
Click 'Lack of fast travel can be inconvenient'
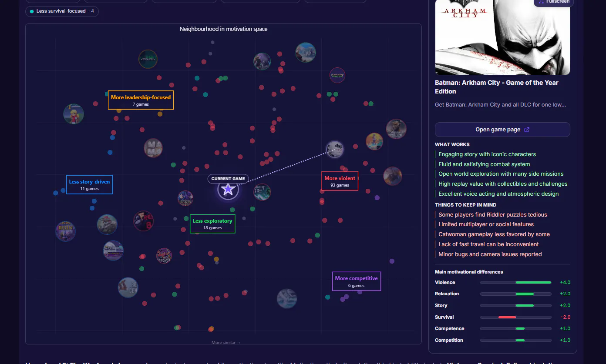488,244
